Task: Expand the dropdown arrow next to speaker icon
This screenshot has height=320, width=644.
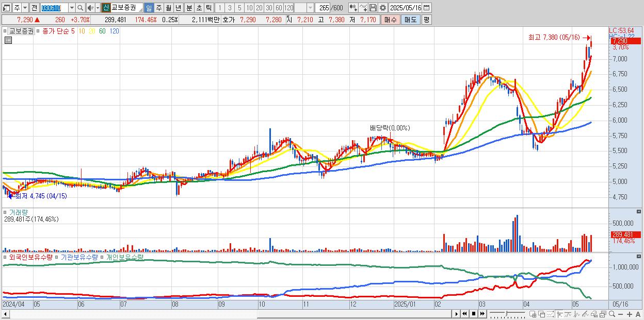Action: pyautogui.click(x=98, y=8)
